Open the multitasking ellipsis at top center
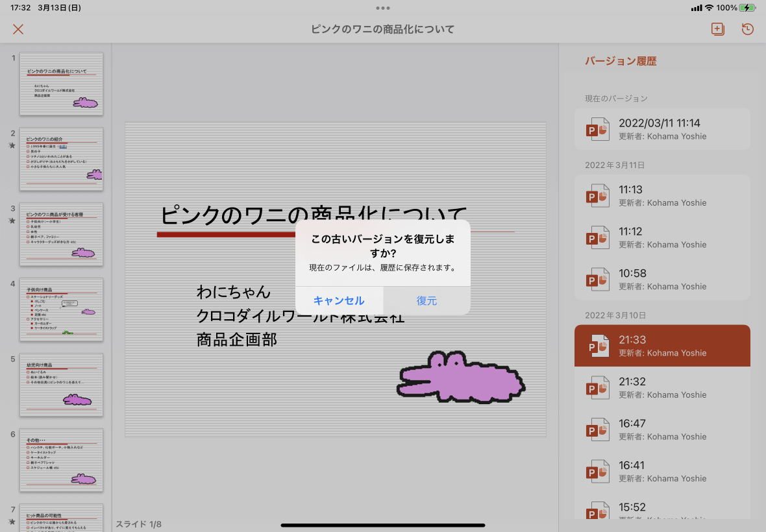The height and width of the screenshot is (532, 766). pyautogui.click(x=382, y=8)
